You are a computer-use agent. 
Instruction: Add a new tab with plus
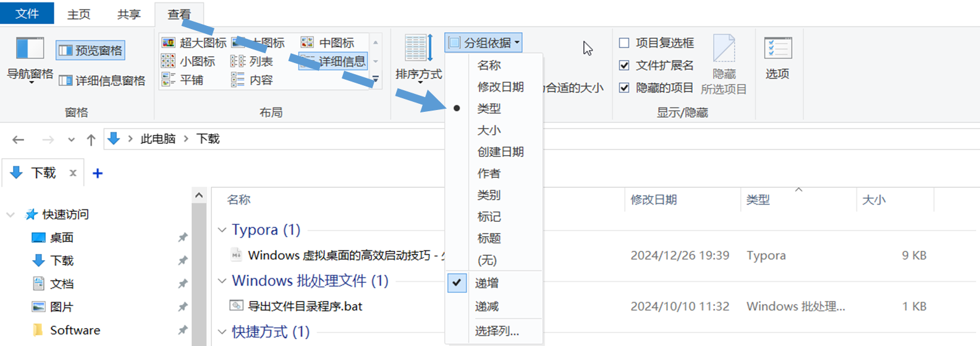pos(98,174)
